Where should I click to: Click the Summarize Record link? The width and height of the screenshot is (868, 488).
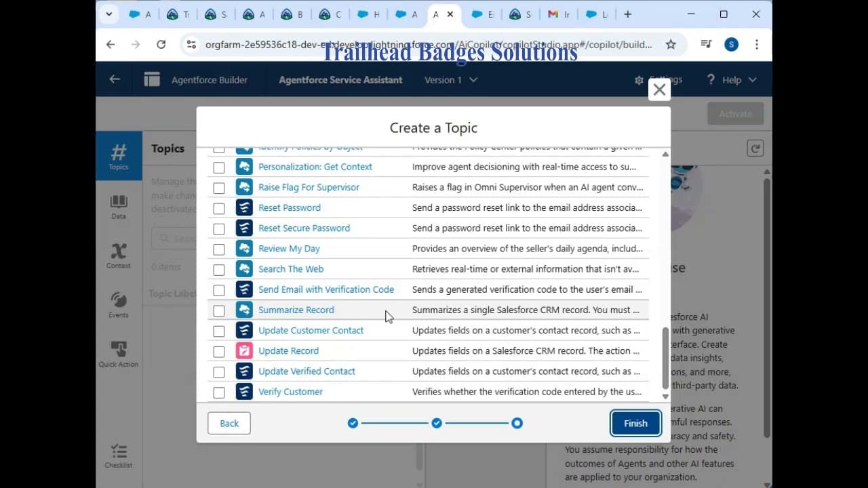point(296,310)
